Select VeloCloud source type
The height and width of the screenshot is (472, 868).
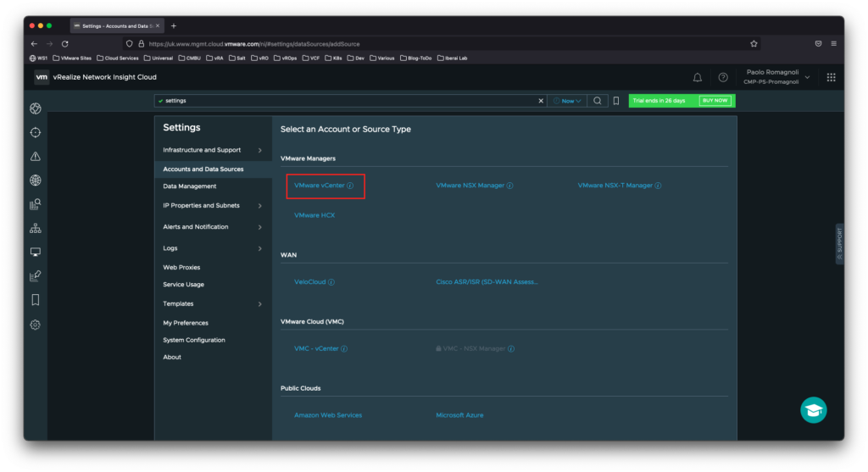pyautogui.click(x=310, y=282)
